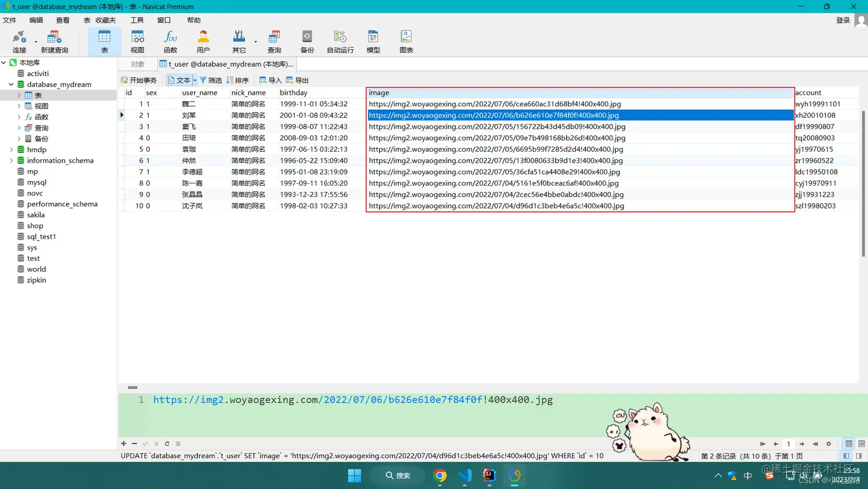The height and width of the screenshot is (489, 868).
Task: Open the 新建查询 (New Query) tool
Action: [x=54, y=42]
